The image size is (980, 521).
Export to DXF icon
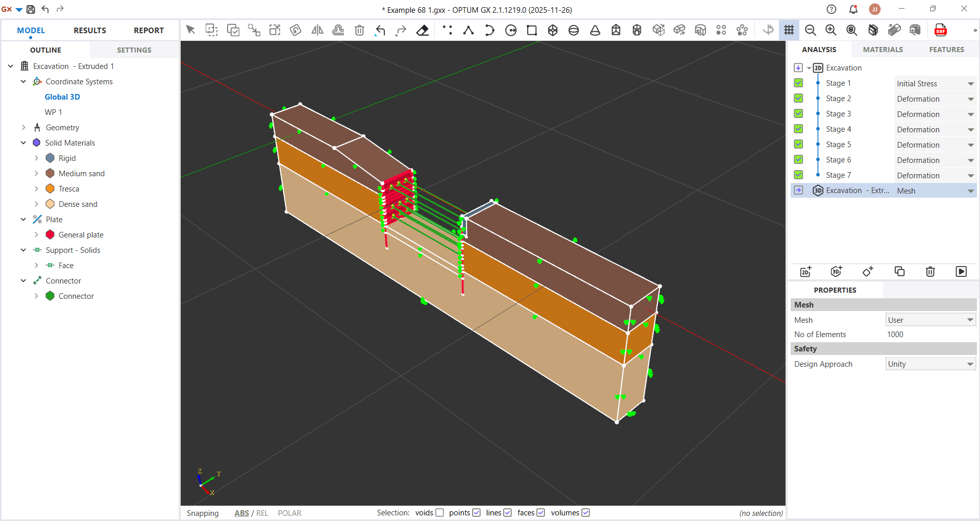(940, 30)
